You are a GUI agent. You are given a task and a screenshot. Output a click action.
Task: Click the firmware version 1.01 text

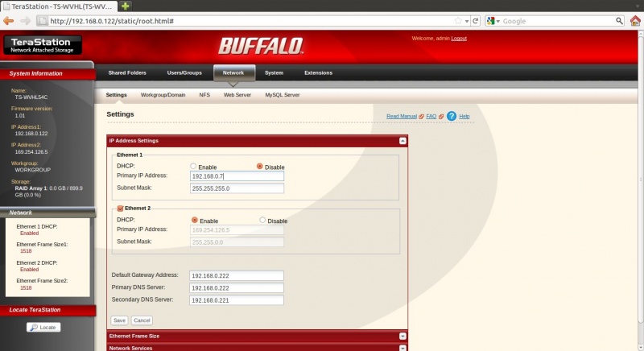19,116
